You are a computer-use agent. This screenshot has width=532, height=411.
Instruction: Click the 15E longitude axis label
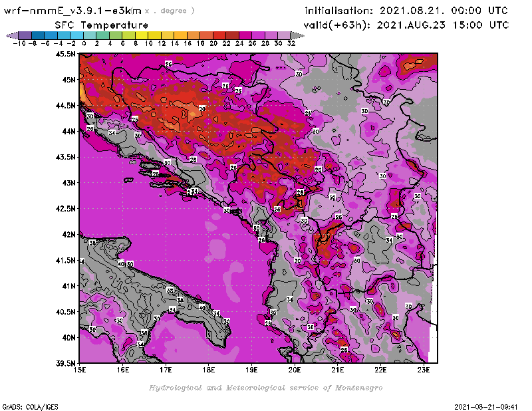[80, 370]
